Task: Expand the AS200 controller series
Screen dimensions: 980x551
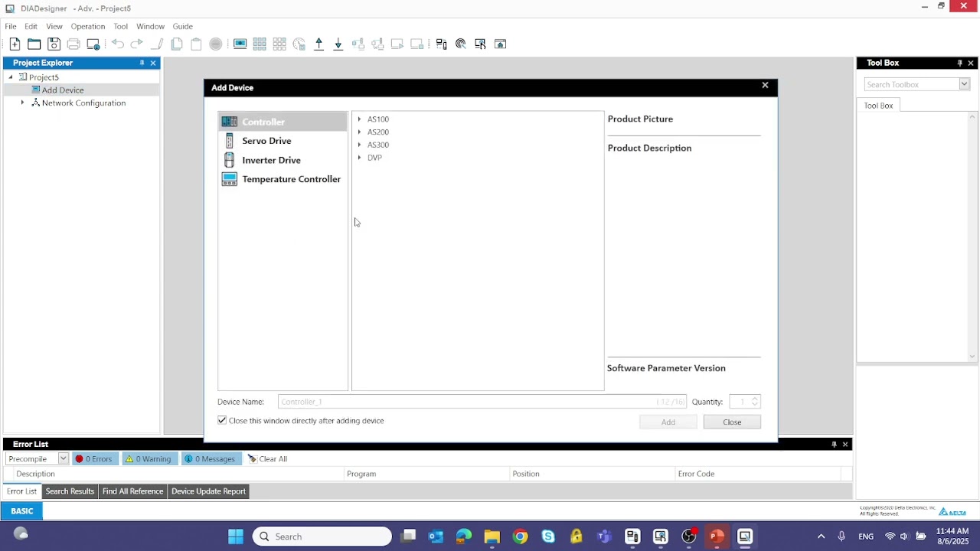Action: click(359, 132)
